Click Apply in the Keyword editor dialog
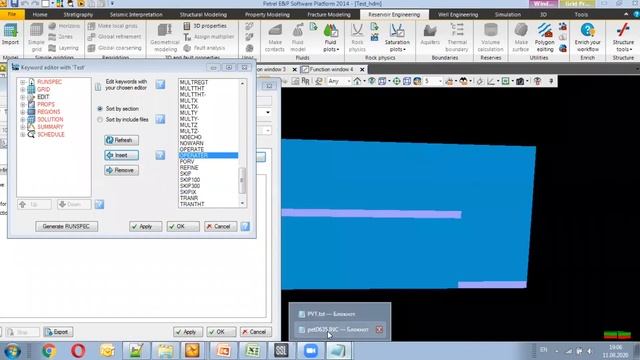This screenshot has height=360, width=640. (145, 226)
